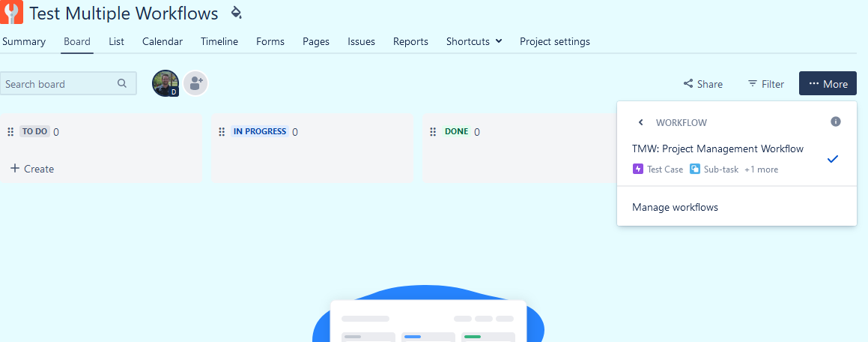Switch to the Issues tab
The height and width of the screenshot is (342, 868).
pos(362,41)
